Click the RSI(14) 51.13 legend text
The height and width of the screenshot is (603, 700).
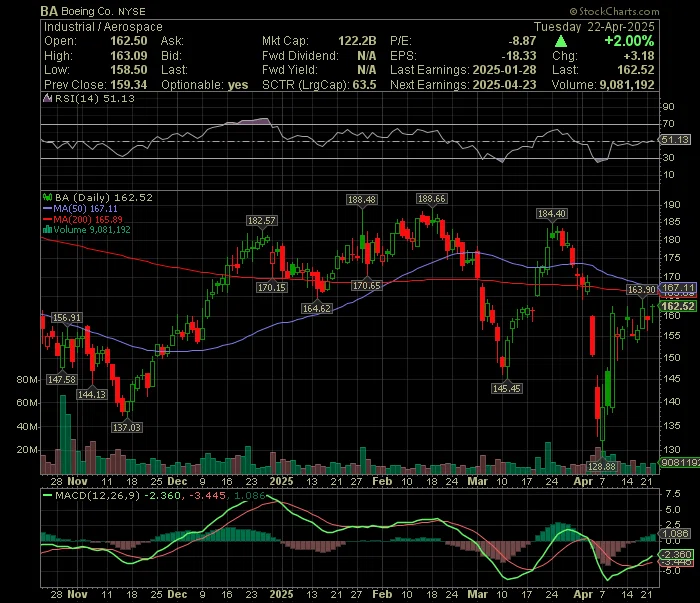coord(95,98)
